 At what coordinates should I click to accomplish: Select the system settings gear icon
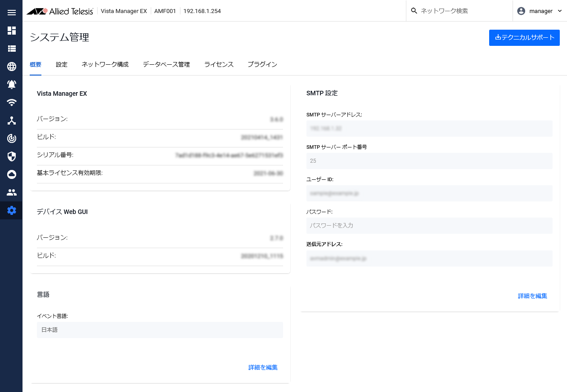pyautogui.click(x=12, y=210)
